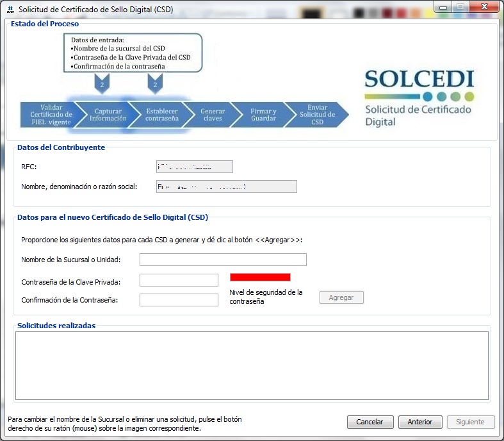Click the 'Solicitudes realizadas' heading
The height and width of the screenshot is (441, 504).
(56, 326)
